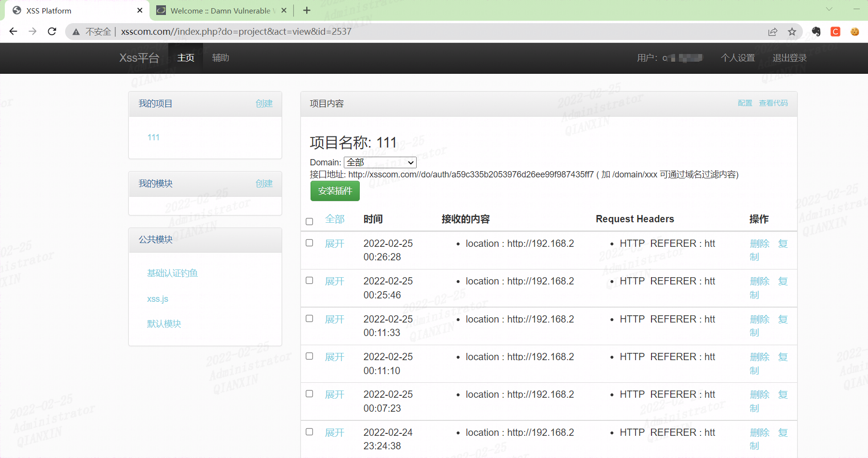This screenshot has height=458, width=868.
Task: Click the back navigation arrow
Action: coord(13,31)
